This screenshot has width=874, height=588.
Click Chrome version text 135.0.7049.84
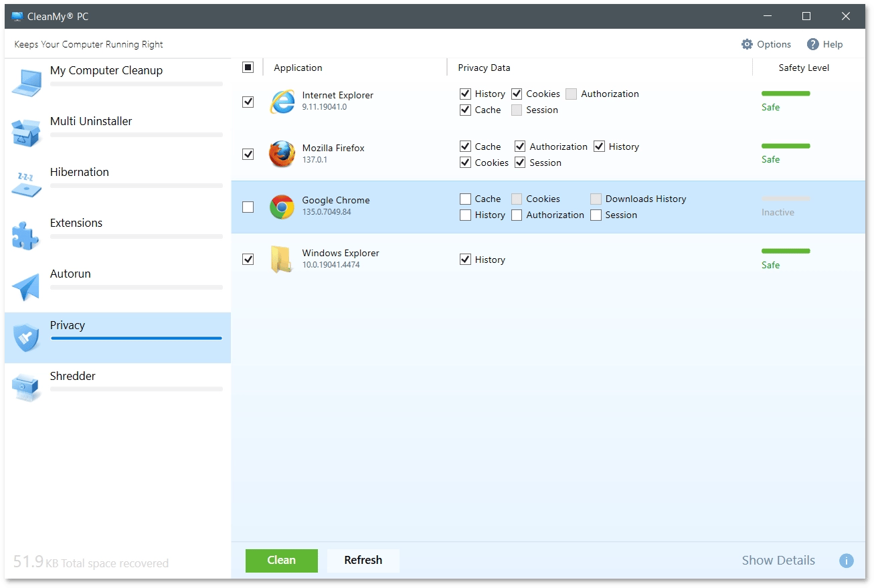[x=327, y=212]
